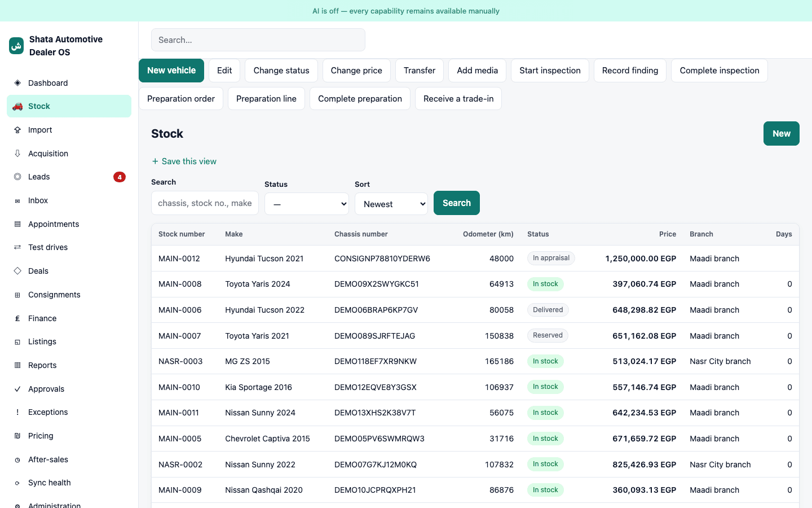Screen dimensions: 812x508
Task: Click the Import sidebar icon
Action: coord(17,130)
